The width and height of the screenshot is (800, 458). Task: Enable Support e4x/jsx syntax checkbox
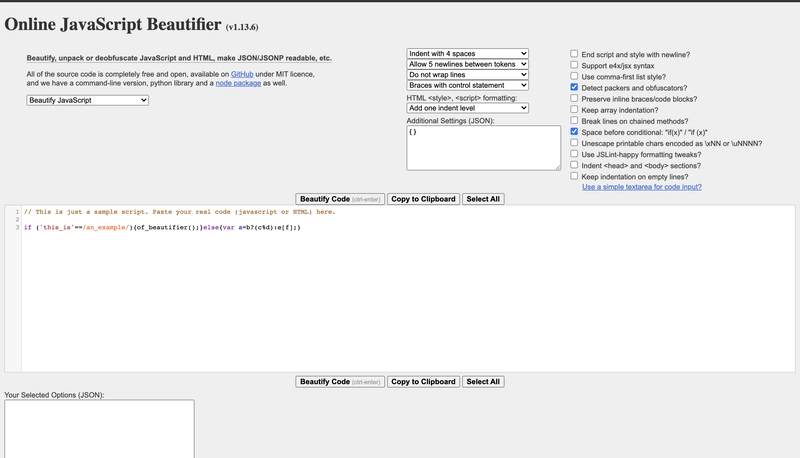574,65
